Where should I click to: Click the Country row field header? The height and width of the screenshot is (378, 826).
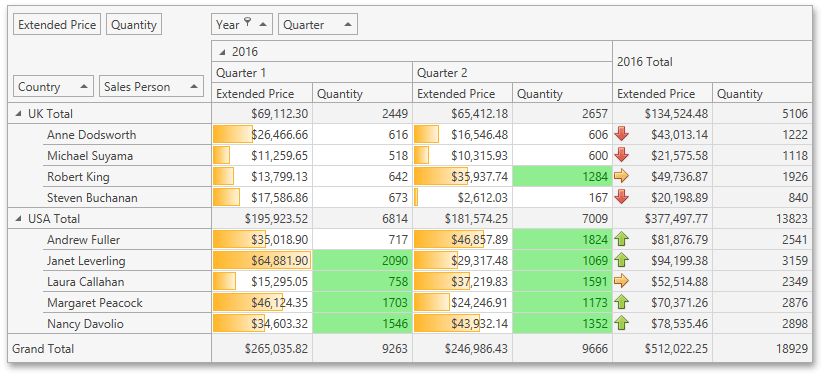click(x=53, y=87)
